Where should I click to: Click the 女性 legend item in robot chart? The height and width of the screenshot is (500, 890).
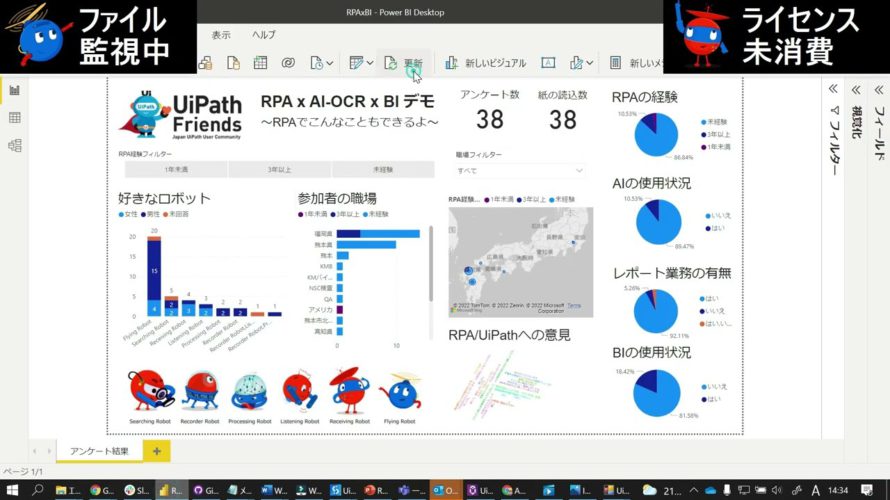(128, 215)
